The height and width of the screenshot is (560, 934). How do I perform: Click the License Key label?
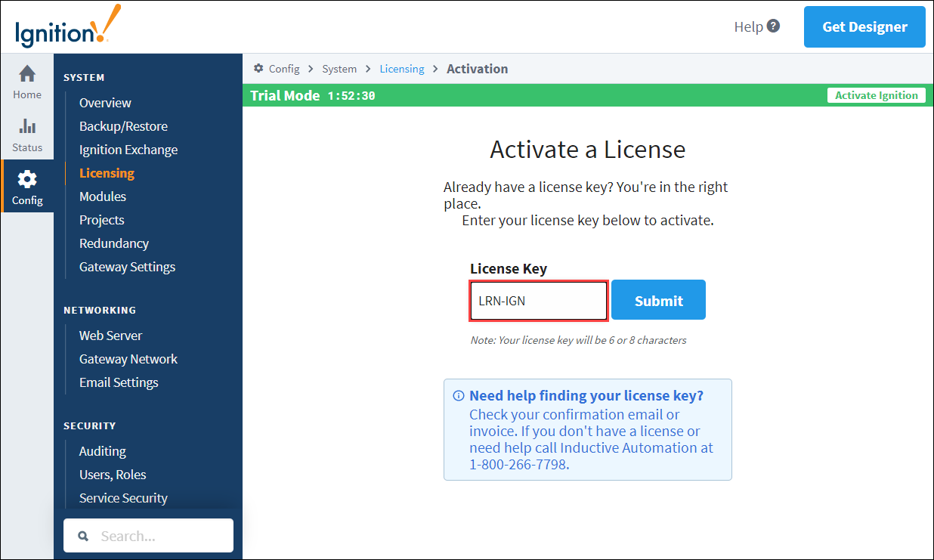[509, 268]
